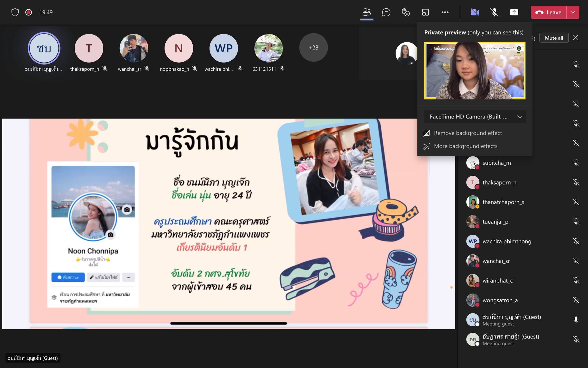This screenshot has width=588, height=368.
Task: Click the shield security icon
Action: tap(15, 12)
